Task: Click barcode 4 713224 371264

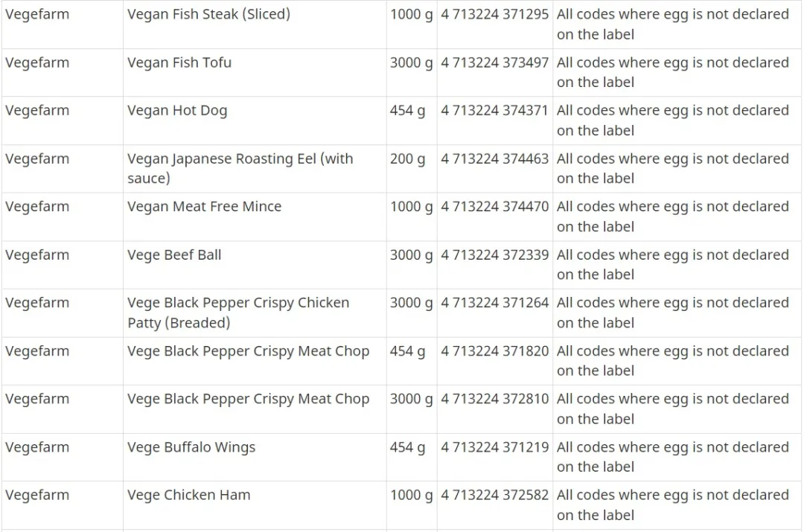Action: pos(495,303)
